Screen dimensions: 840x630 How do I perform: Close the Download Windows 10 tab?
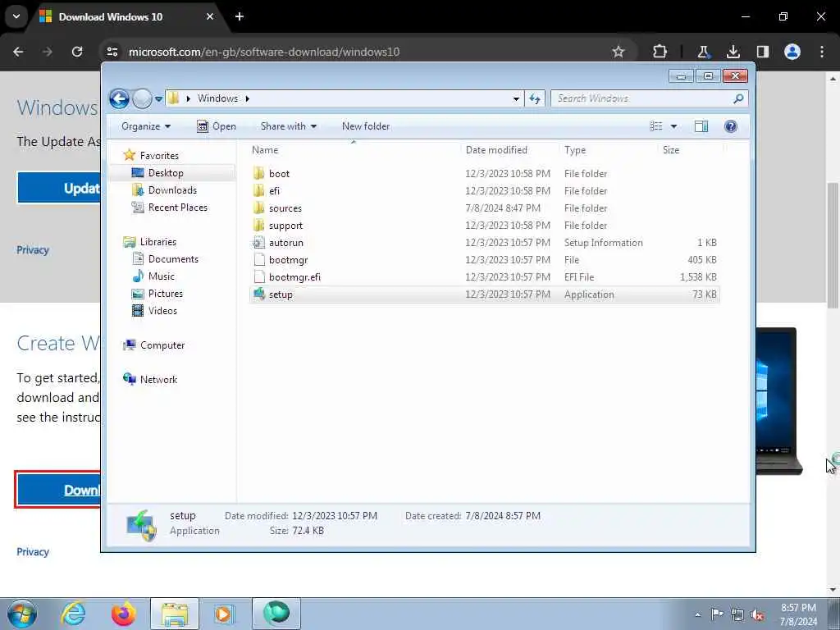210,16
